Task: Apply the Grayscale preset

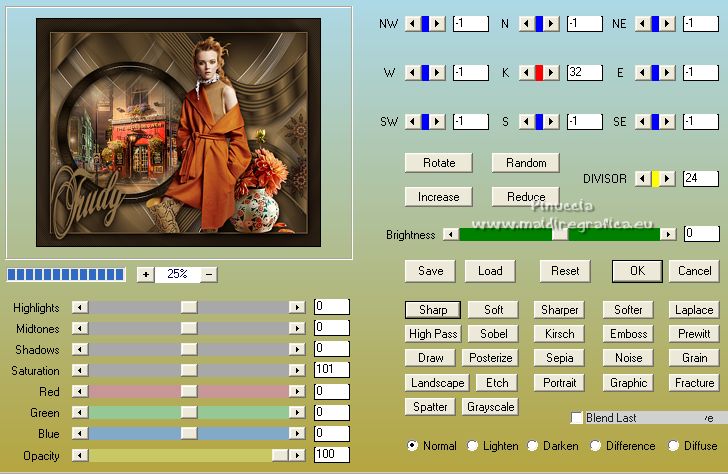Action: (x=490, y=407)
